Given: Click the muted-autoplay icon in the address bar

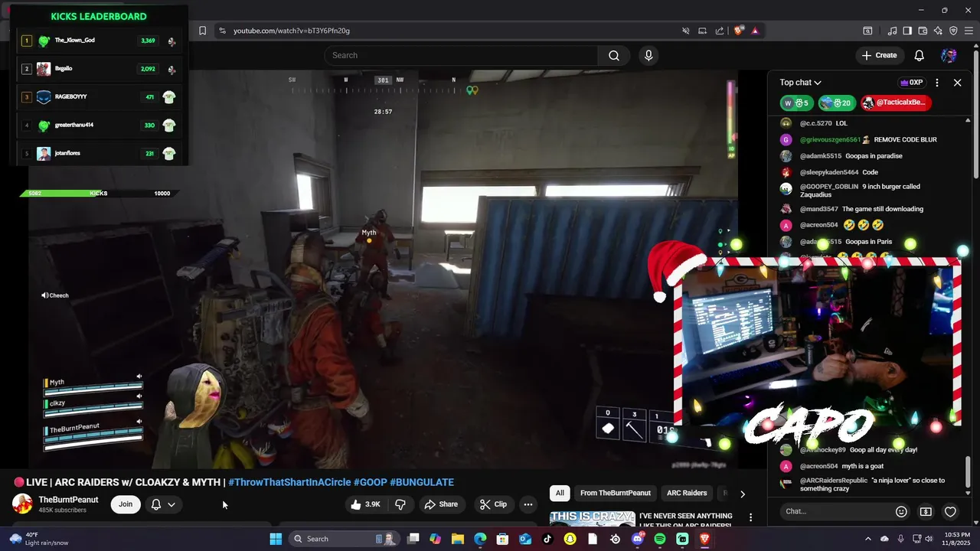Looking at the screenshot, I should click(x=686, y=31).
